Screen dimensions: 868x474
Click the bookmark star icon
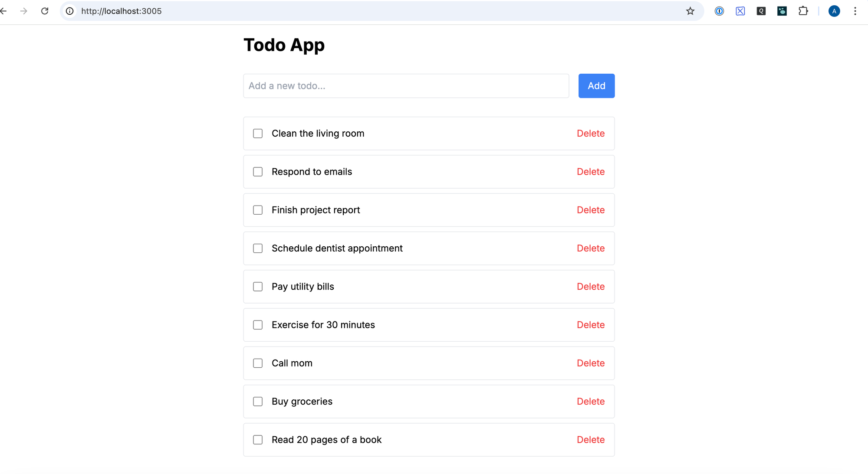coord(690,11)
